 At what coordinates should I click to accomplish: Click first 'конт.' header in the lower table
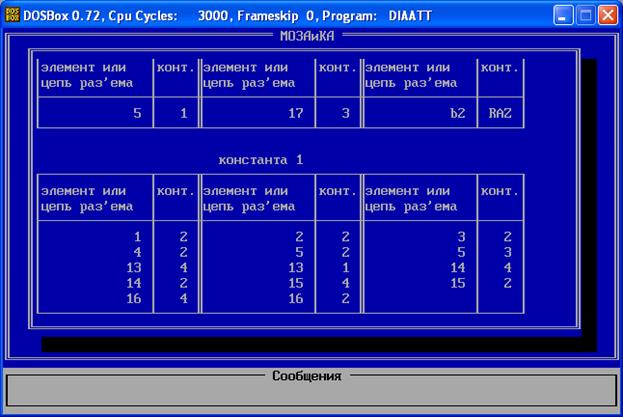click(x=175, y=190)
